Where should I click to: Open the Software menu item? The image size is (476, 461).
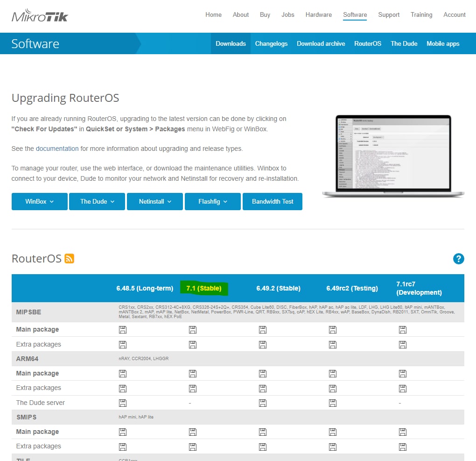coord(355,14)
